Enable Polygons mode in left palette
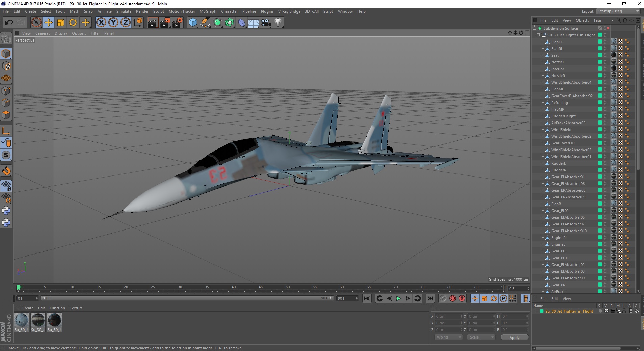 [6, 115]
